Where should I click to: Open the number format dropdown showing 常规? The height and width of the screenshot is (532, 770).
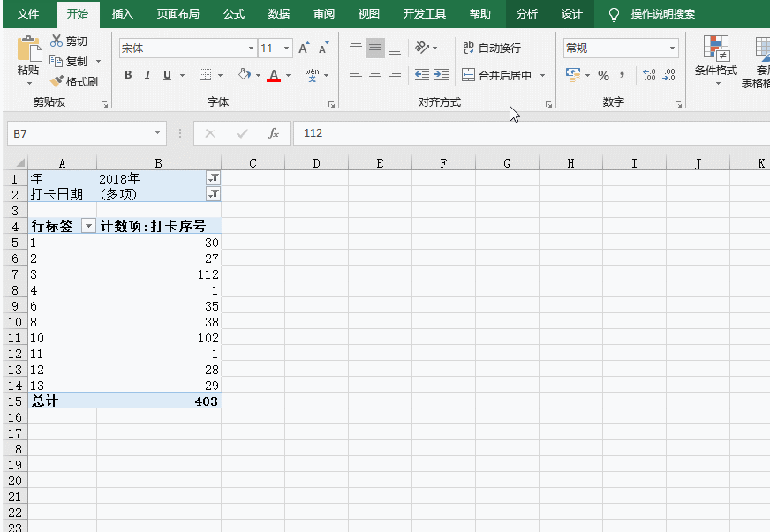tap(669, 47)
